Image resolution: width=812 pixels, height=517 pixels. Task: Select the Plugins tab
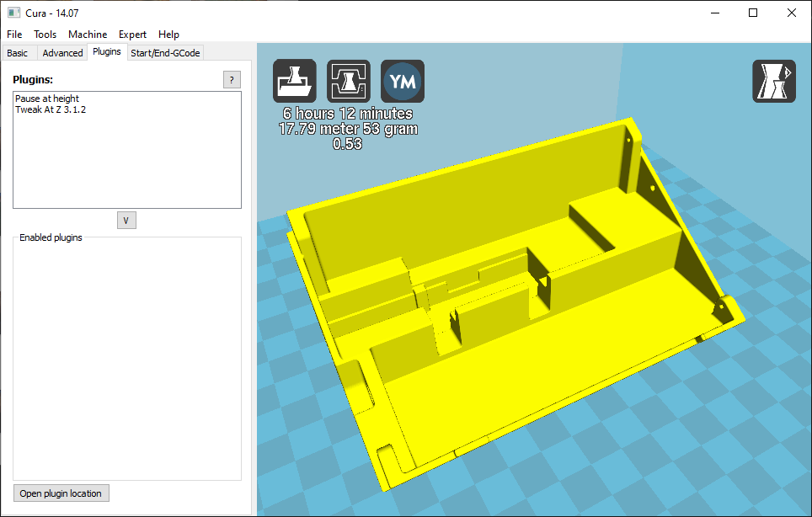[107, 51]
